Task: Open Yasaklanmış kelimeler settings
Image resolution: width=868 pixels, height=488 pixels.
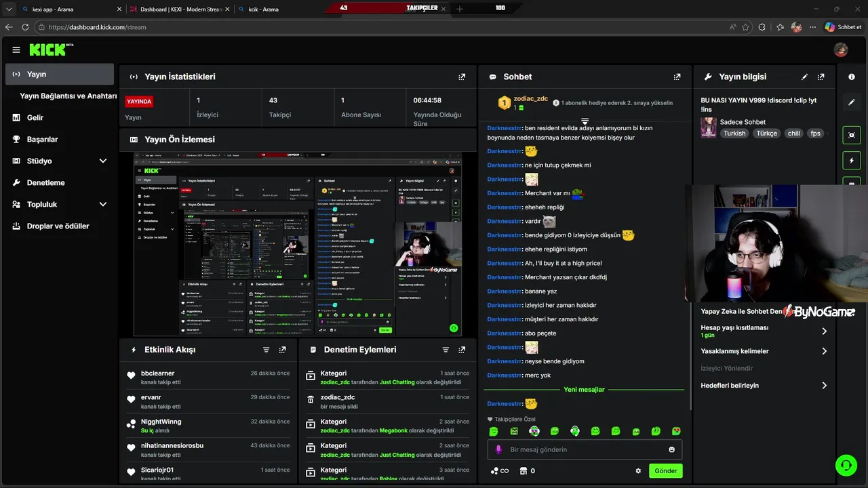Action: (764, 351)
